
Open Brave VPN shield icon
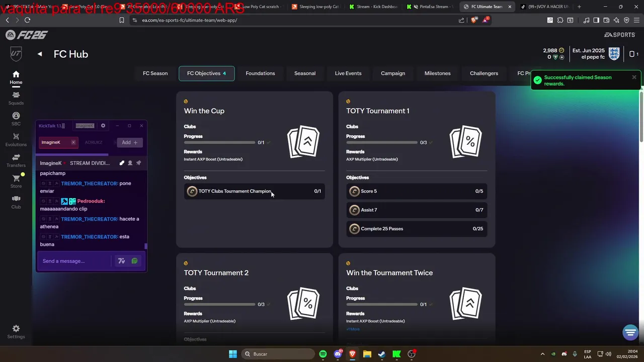(x=626, y=20)
